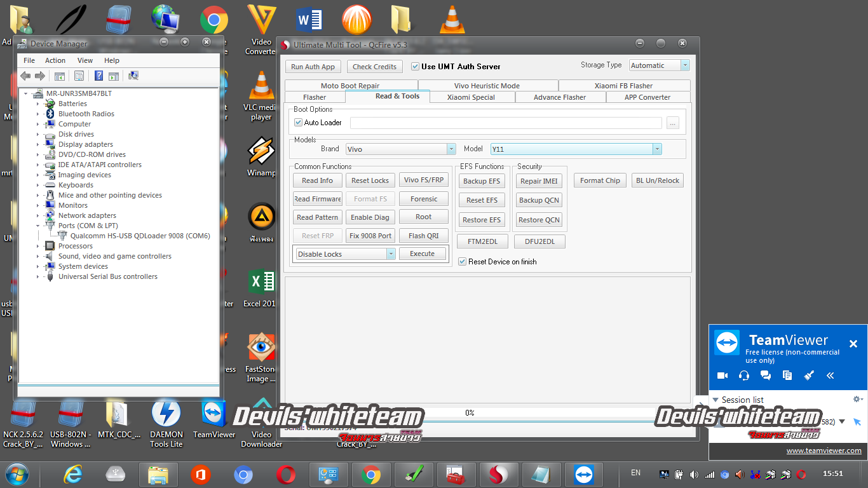Click the Execute button
Screen dimensions: 868x488
(x=423, y=254)
